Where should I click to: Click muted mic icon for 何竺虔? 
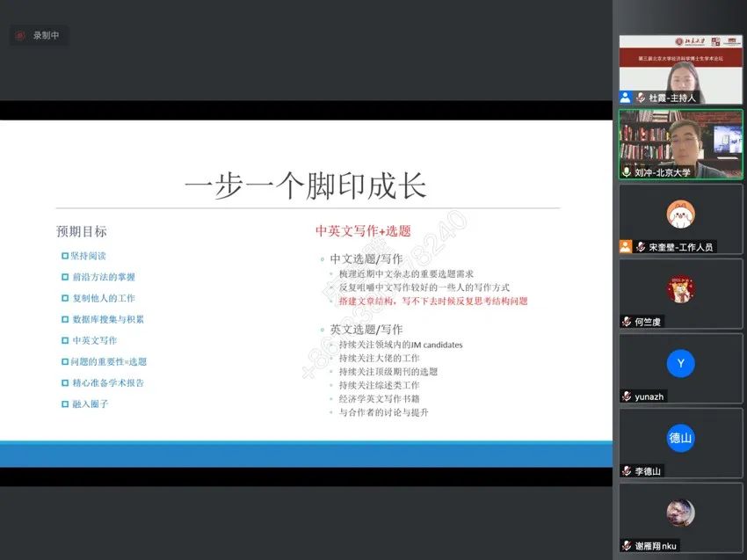point(627,322)
